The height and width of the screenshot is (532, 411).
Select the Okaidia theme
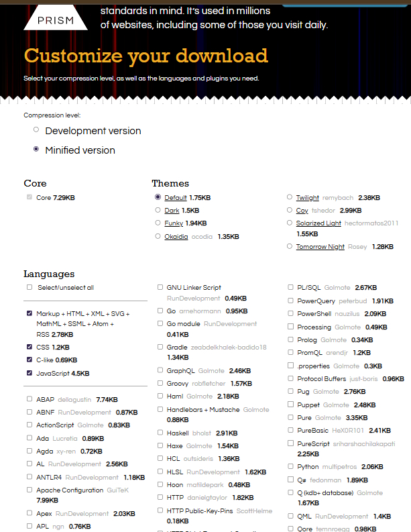coord(158,236)
